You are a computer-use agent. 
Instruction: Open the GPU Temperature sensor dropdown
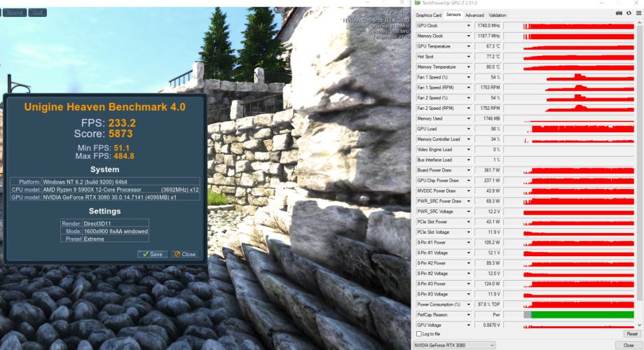468,46
